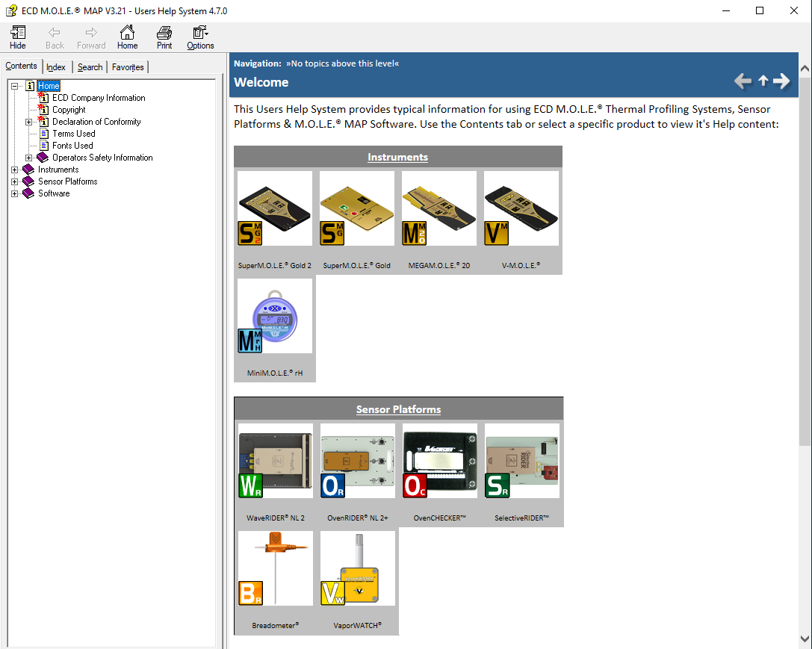
Task: Open MiniM.O.L.E. rH product image
Action: 275,316
